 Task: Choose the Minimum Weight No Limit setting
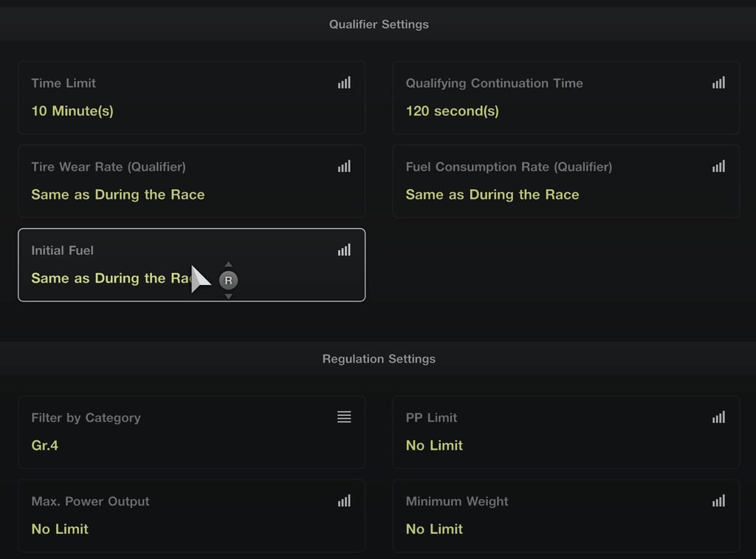tap(566, 515)
